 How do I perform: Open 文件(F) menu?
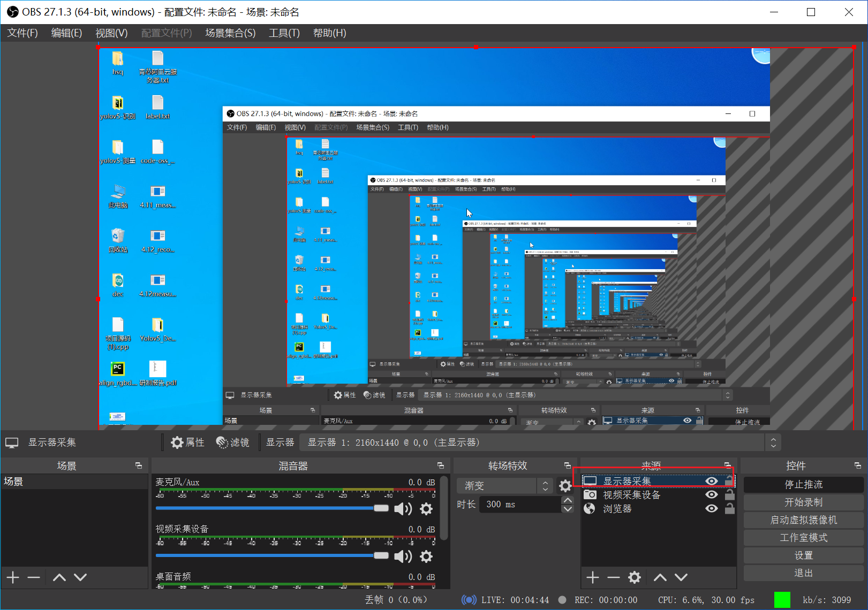[22, 33]
